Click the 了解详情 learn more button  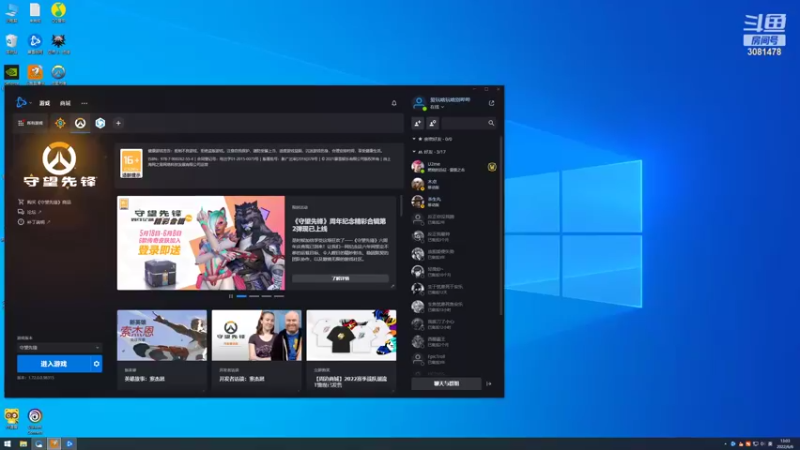[x=340, y=279]
